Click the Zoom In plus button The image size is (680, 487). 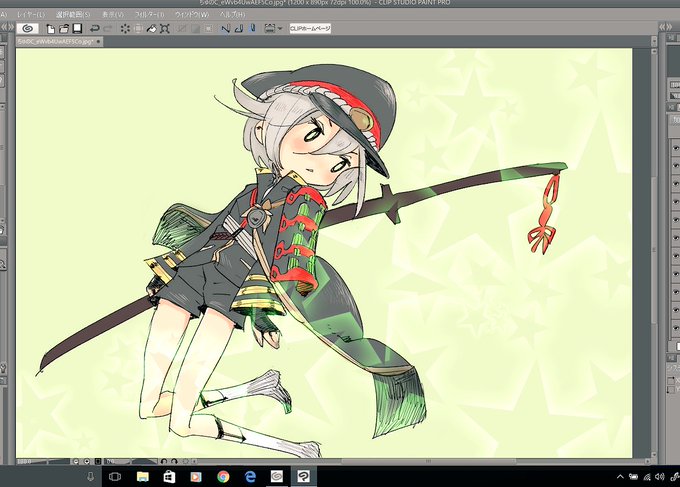[x=87, y=462]
